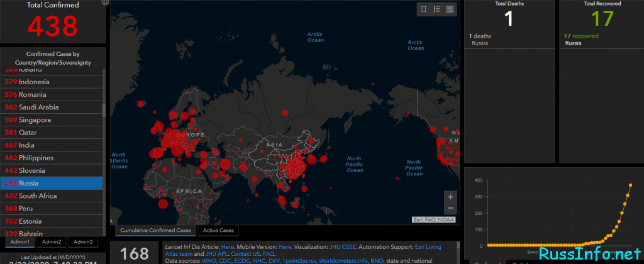The width and height of the screenshot is (644, 264).
Task: Select Estonia in the country list
Action: coord(52,221)
